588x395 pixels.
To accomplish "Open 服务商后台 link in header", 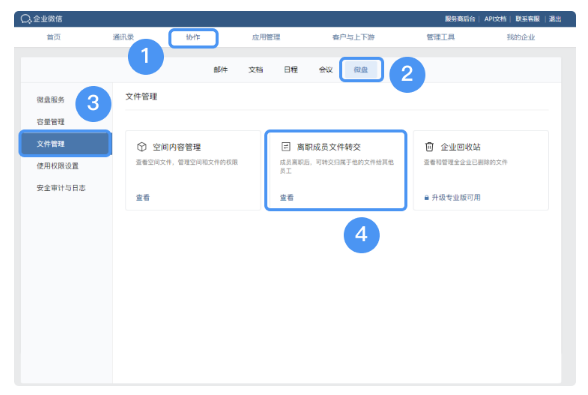I will point(460,19).
